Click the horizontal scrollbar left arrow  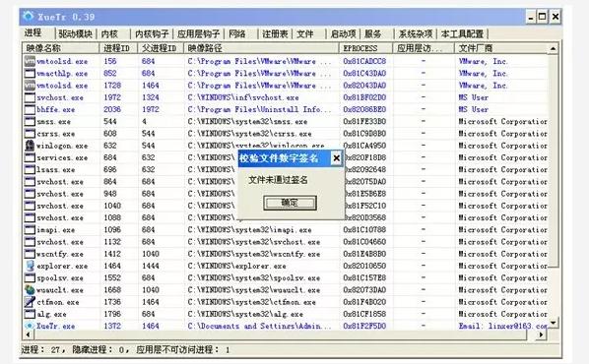(x=28, y=334)
